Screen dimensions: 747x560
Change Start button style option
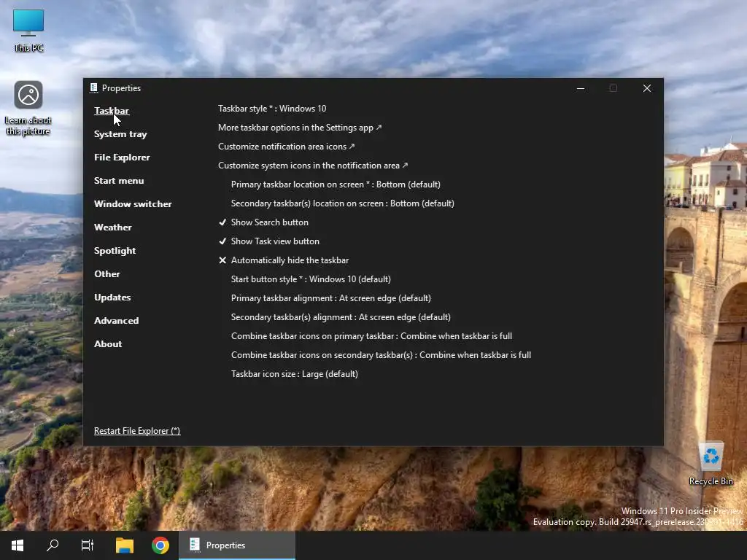311,279
